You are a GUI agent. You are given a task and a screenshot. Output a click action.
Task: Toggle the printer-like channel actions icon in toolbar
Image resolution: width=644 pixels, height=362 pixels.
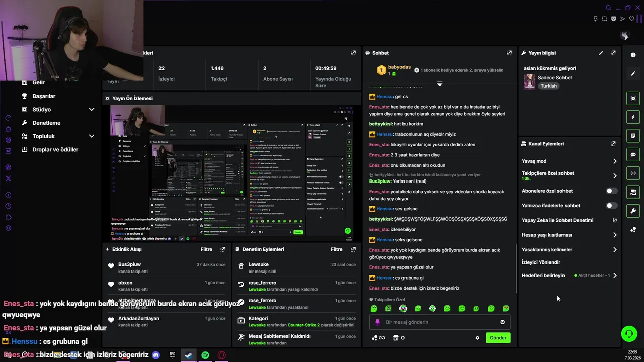click(633, 192)
